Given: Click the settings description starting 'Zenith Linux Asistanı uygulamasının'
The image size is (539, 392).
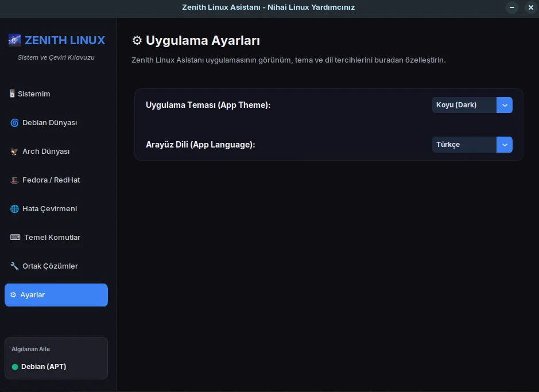Looking at the screenshot, I should coord(288,60).
